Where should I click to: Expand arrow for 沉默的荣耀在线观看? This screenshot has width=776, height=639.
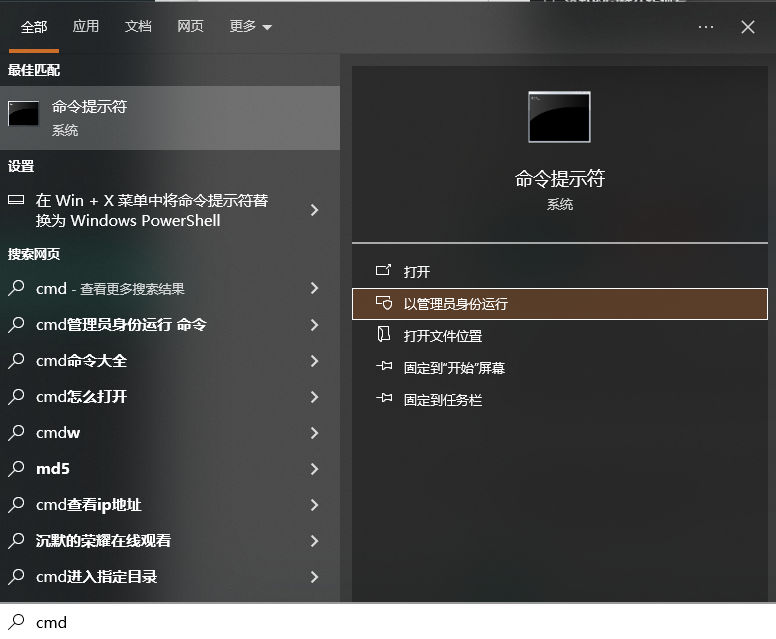314,541
